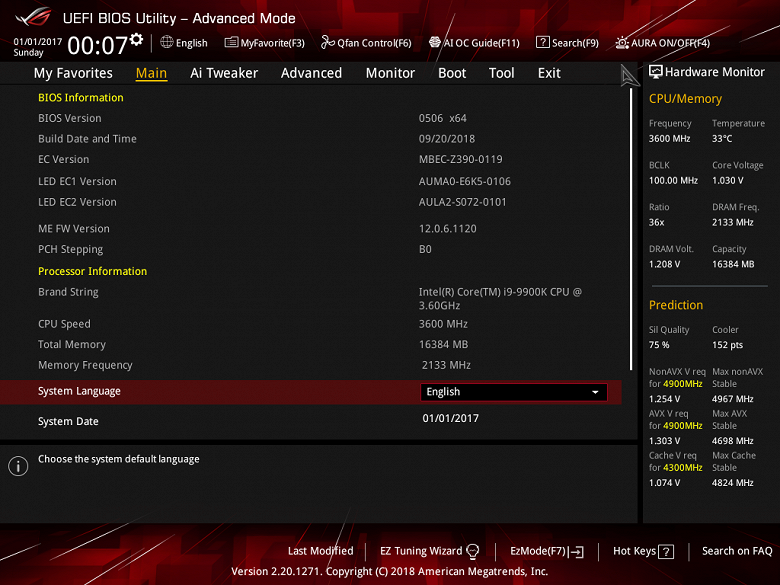Click the Hardware Monitor title
The height and width of the screenshot is (585, 780).
pos(714,72)
